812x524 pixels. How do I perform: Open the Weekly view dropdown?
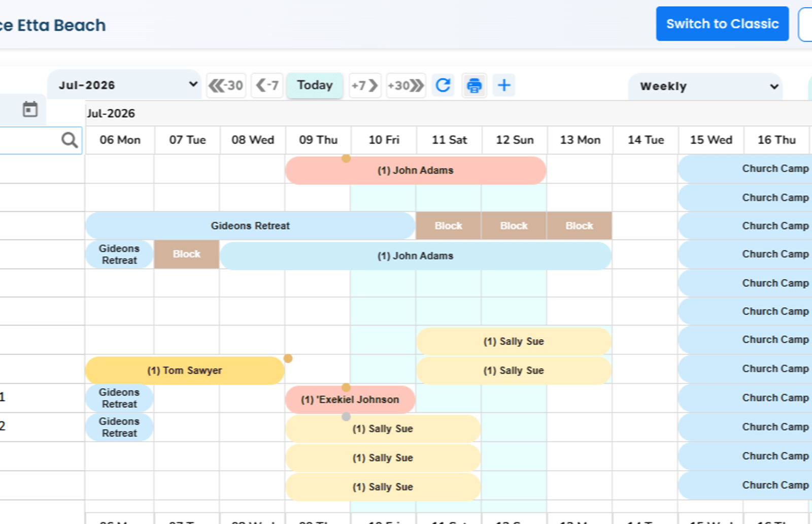(705, 86)
